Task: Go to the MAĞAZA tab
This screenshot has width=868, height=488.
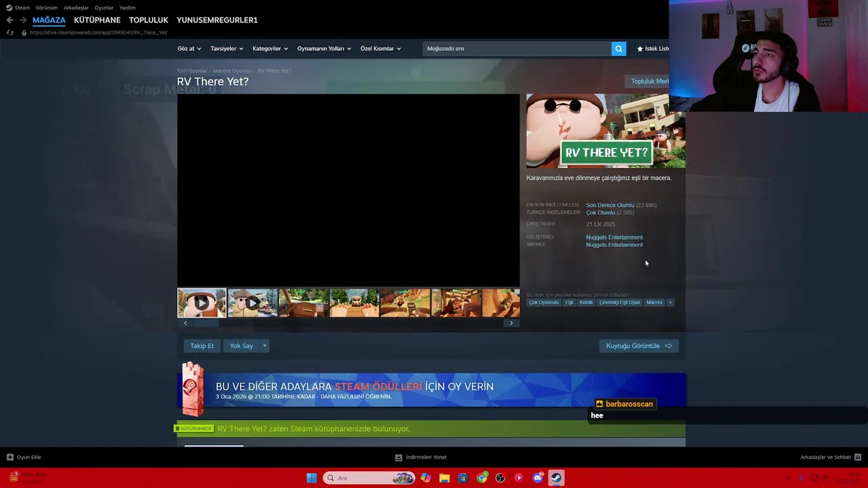Action: 49,20
